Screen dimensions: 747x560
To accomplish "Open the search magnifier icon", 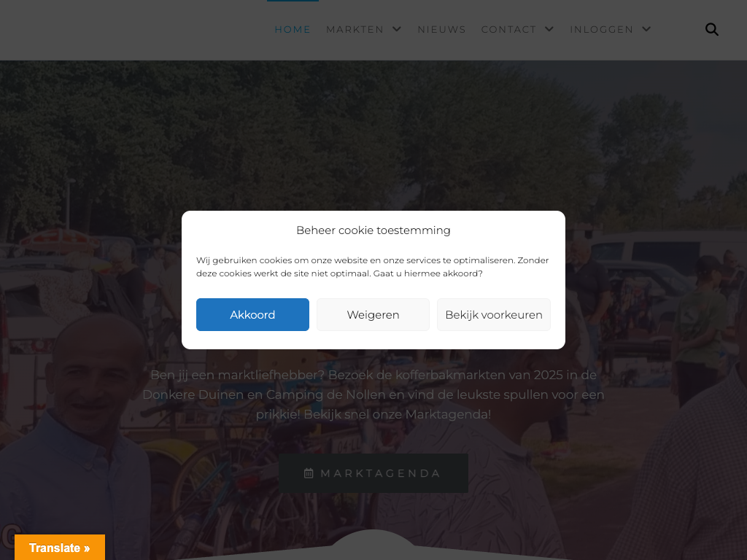I will [x=712, y=29].
